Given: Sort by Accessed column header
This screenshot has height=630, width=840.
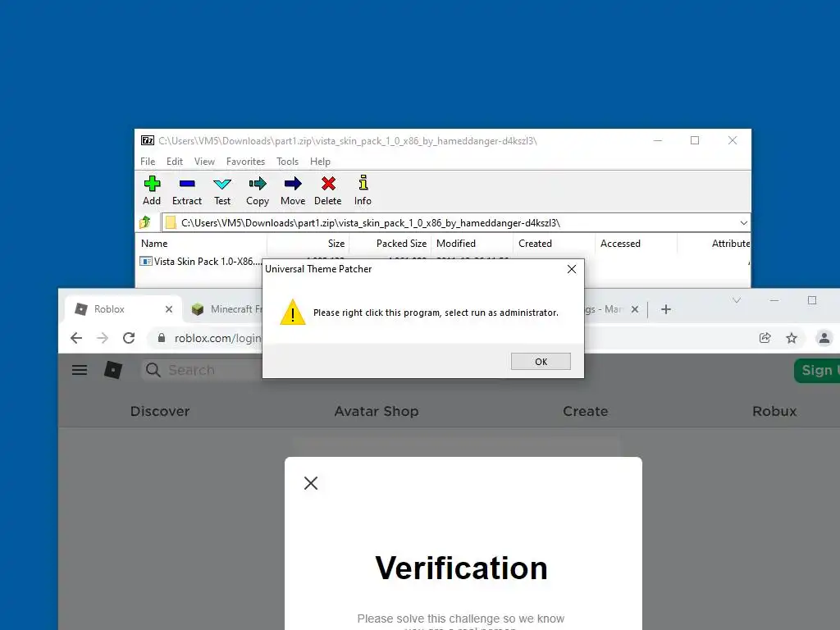Looking at the screenshot, I should (x=636, y=243).
